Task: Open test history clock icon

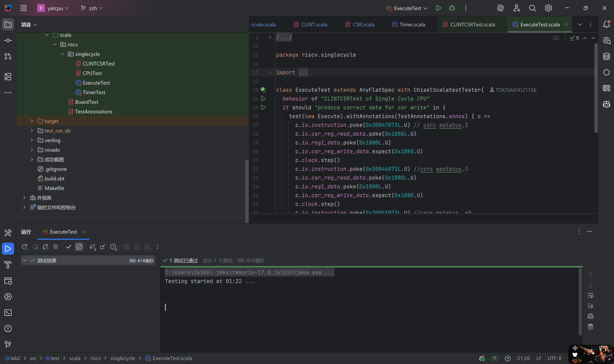Action: click(113, 247)
